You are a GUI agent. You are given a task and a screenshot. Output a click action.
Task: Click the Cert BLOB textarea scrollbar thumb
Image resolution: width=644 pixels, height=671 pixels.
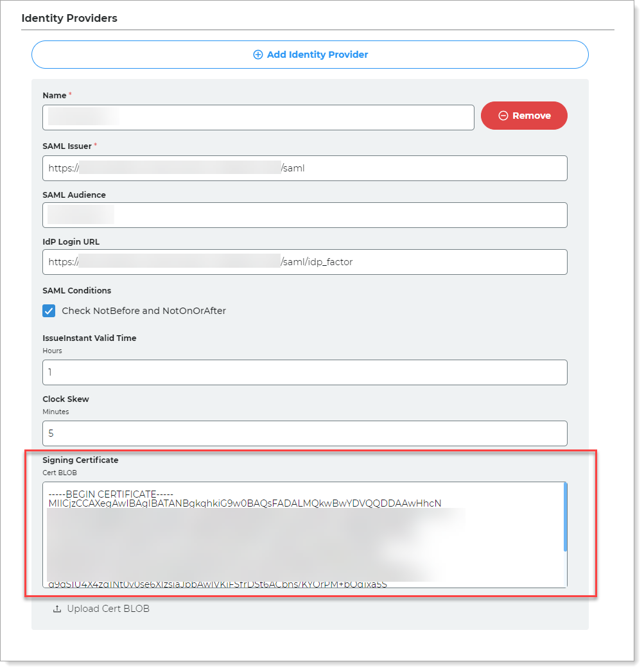565,517
